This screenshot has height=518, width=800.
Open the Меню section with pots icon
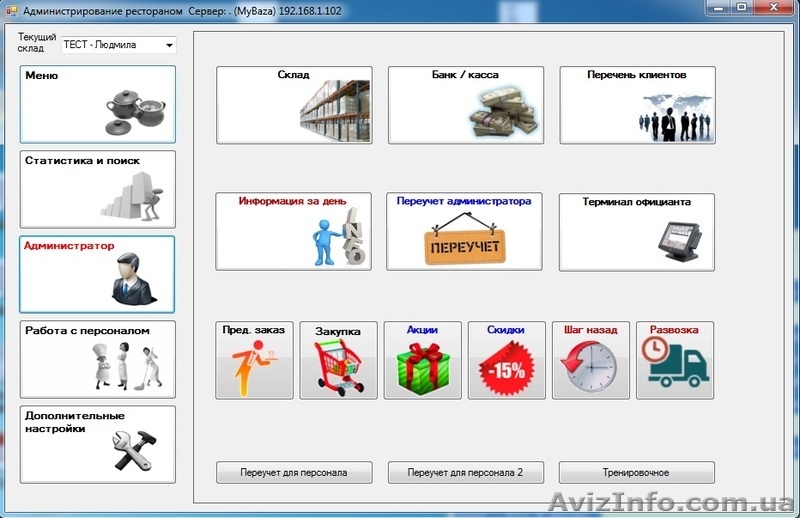click(97, 104)
